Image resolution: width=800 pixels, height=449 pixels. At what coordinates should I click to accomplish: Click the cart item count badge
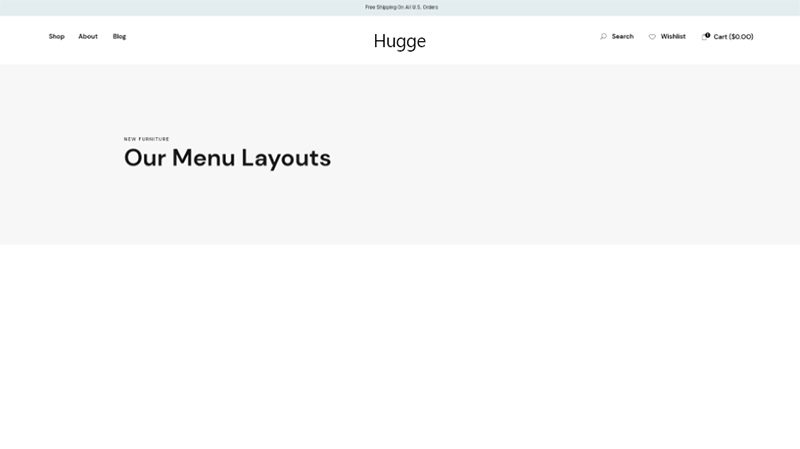(708, 35)
